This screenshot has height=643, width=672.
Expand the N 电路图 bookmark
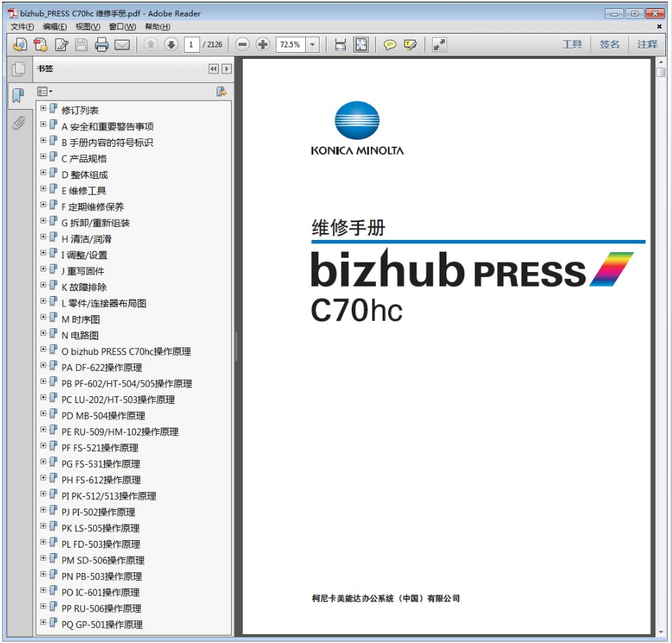click(x=43, y=333)
